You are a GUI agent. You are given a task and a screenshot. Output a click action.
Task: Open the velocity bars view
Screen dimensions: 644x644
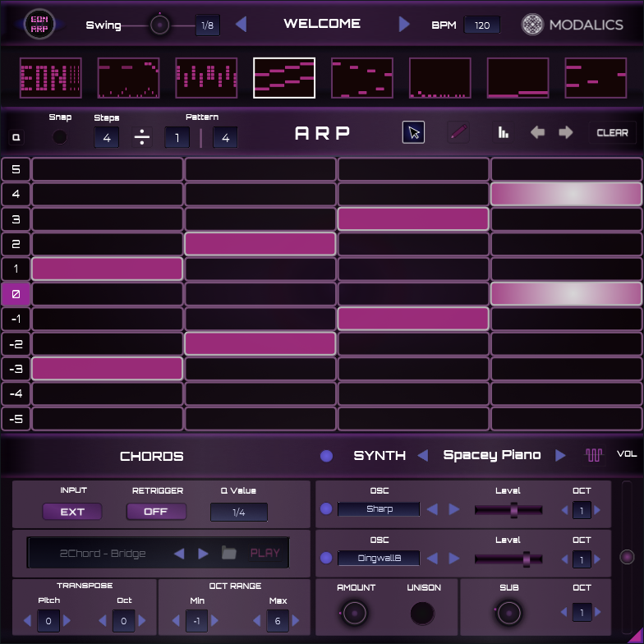pyautogui.click(x=502, y=133)
